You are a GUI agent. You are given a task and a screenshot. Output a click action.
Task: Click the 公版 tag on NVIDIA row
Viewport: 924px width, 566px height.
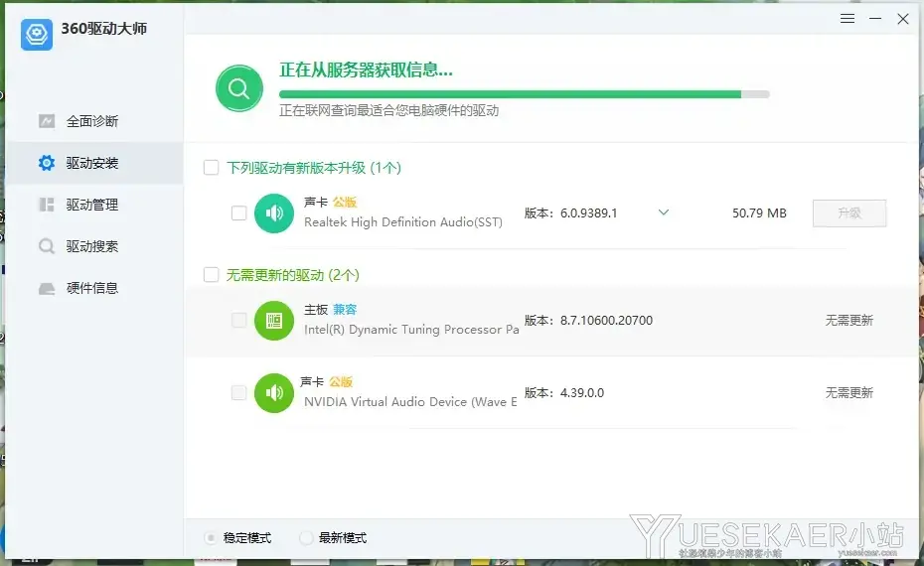pos(341,382)
